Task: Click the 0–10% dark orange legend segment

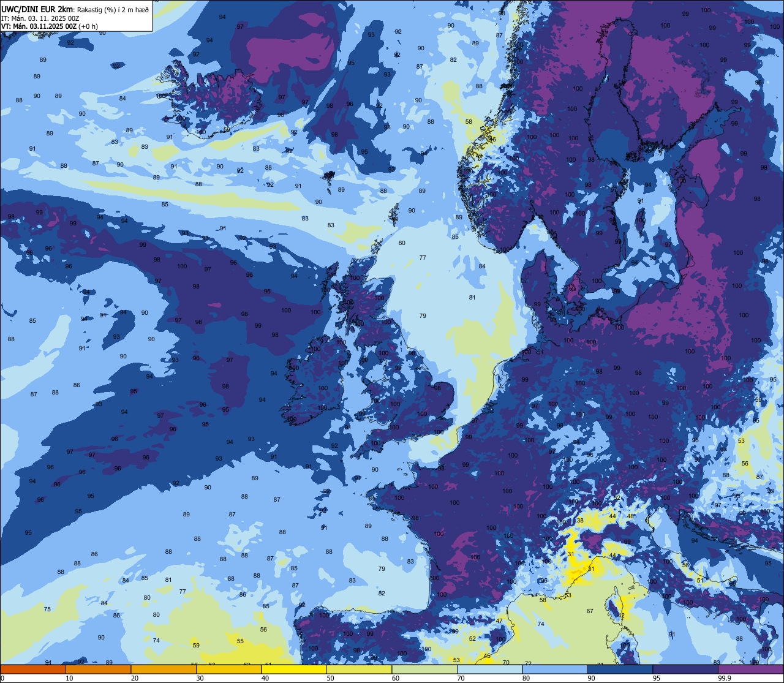Action: tap(33, 669)
